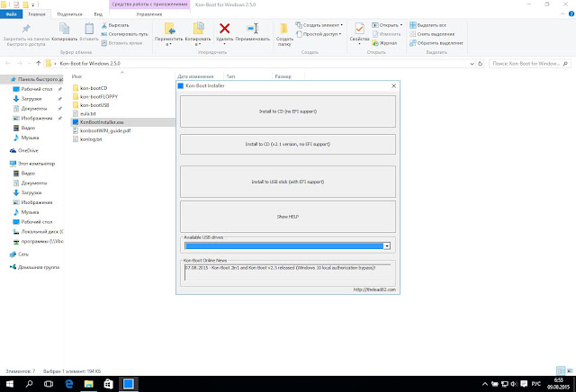
Task: Open the Windows Start menu
Action: (10, 384)
